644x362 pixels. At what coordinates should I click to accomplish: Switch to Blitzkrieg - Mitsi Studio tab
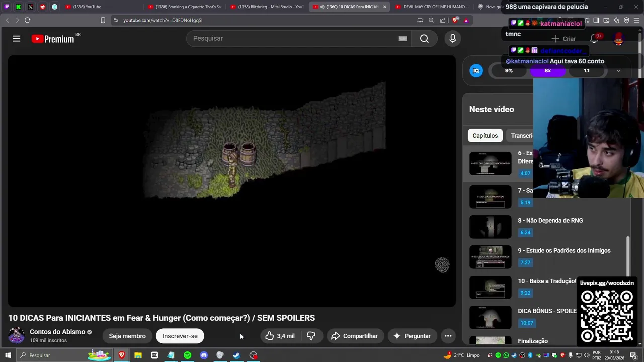tap(268, 7)
